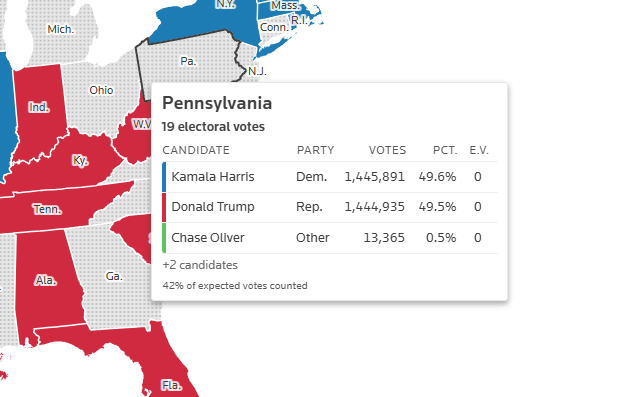Expand the +2 candidates link
This screenshot has width=631, height=397.
(200, 265)
